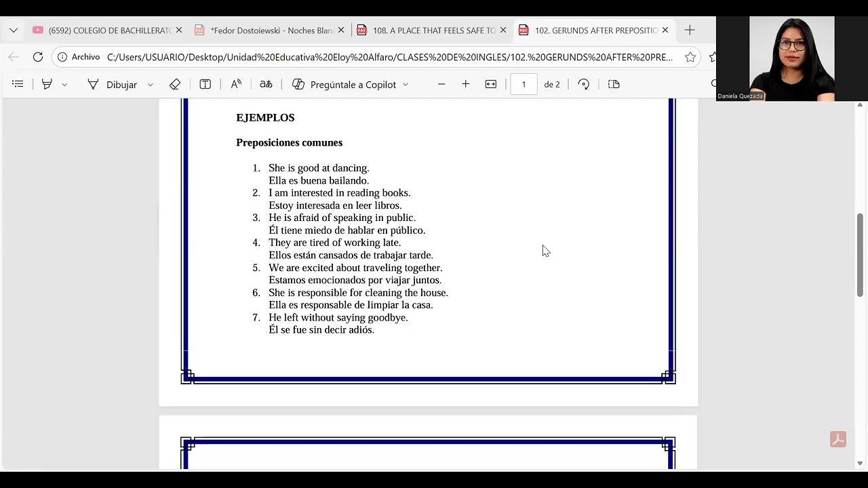Open the translate document tool
The width and height of the screenshot is (868, 488).
tap(266, 84)
